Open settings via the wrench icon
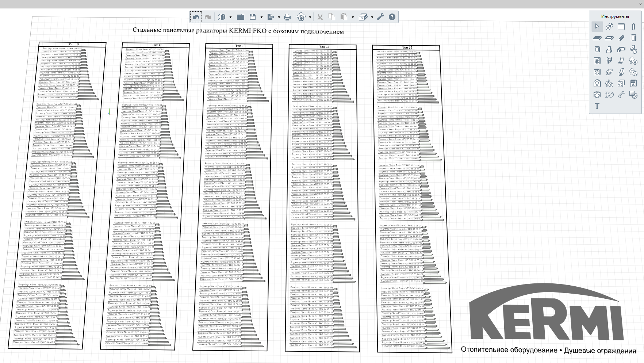644x363 pixels. [380, 17]
